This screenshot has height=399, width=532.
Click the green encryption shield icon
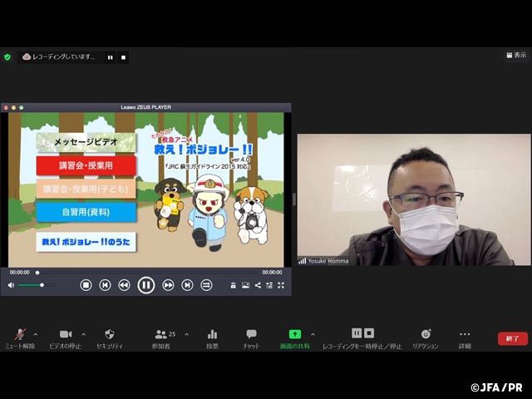point(7,57)
